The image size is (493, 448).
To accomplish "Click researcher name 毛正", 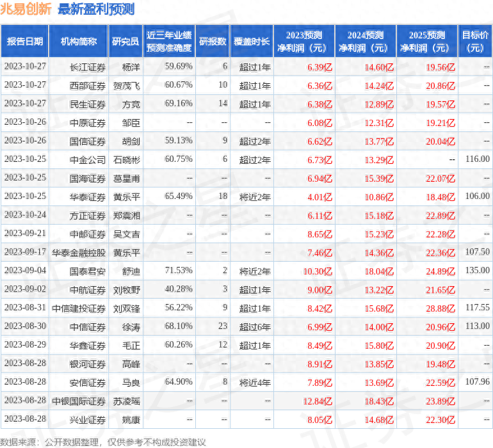I will pyautogui.click(x=131, y=346).
